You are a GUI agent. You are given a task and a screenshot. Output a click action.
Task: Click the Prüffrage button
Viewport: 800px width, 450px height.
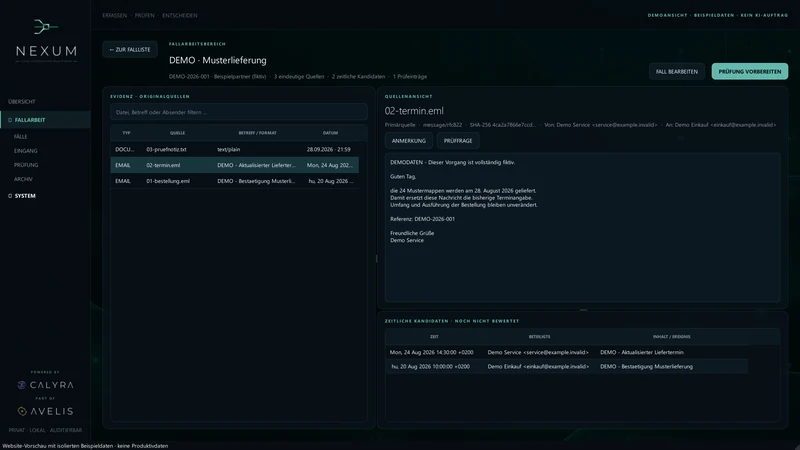(458, 141)
